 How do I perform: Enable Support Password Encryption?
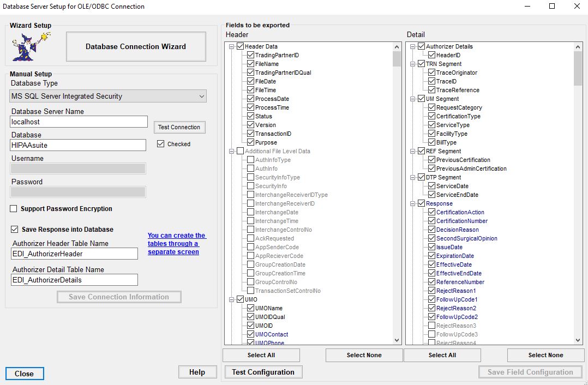(14, 209)
